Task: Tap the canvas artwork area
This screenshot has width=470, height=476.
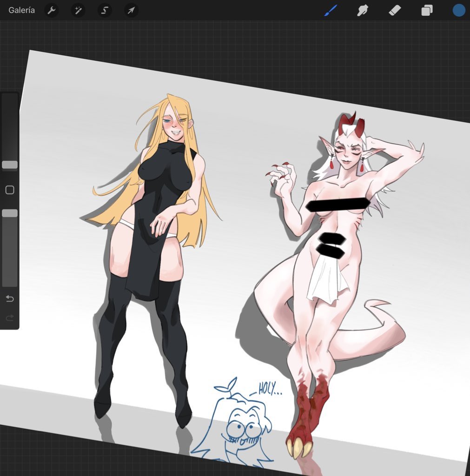Action: point(232,232)
